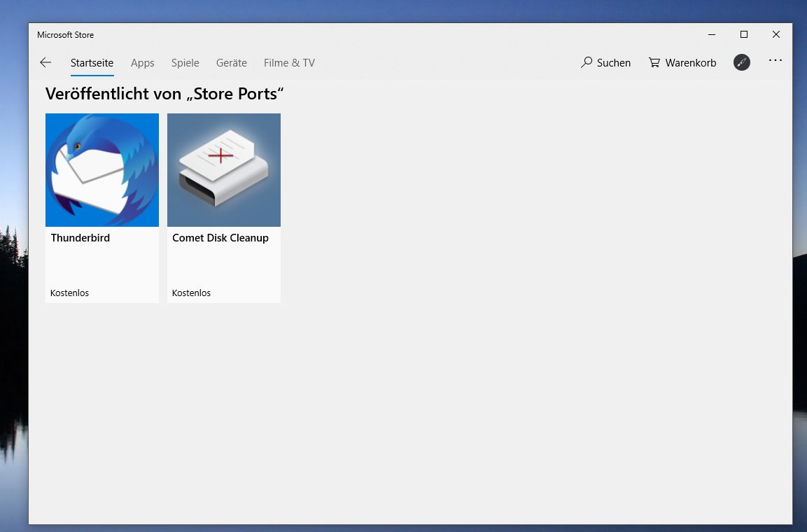Viewport: 807px width, 532px height.
Task: Open the Startseite tab
Action: [92, 63]
